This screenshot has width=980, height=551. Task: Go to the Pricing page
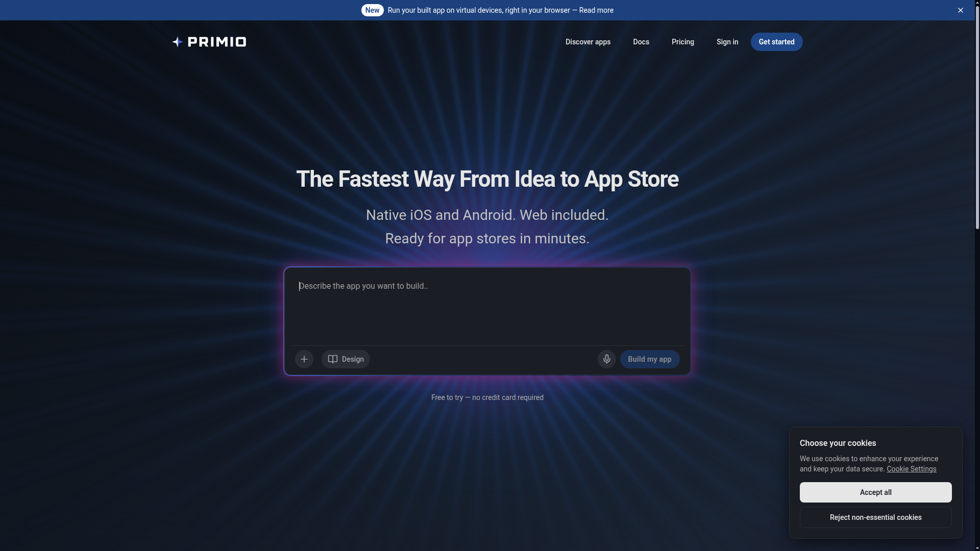[683, 42]
